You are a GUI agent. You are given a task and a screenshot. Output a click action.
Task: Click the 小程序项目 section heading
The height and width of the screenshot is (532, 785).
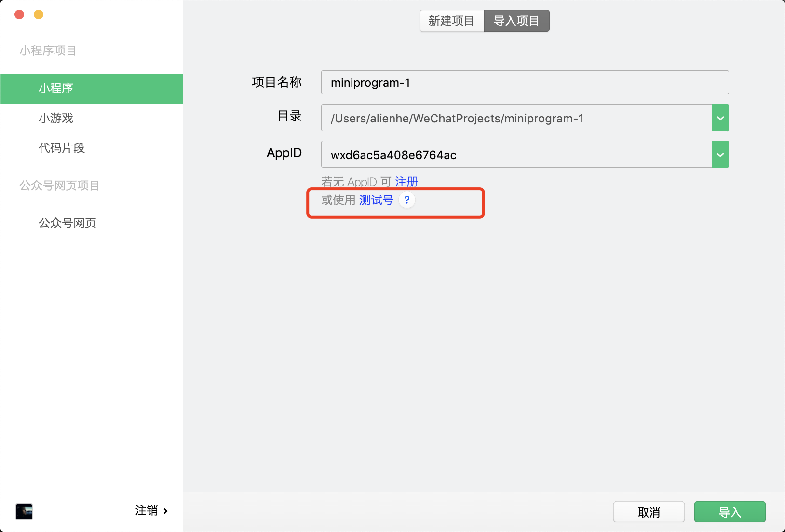[48, 51]
